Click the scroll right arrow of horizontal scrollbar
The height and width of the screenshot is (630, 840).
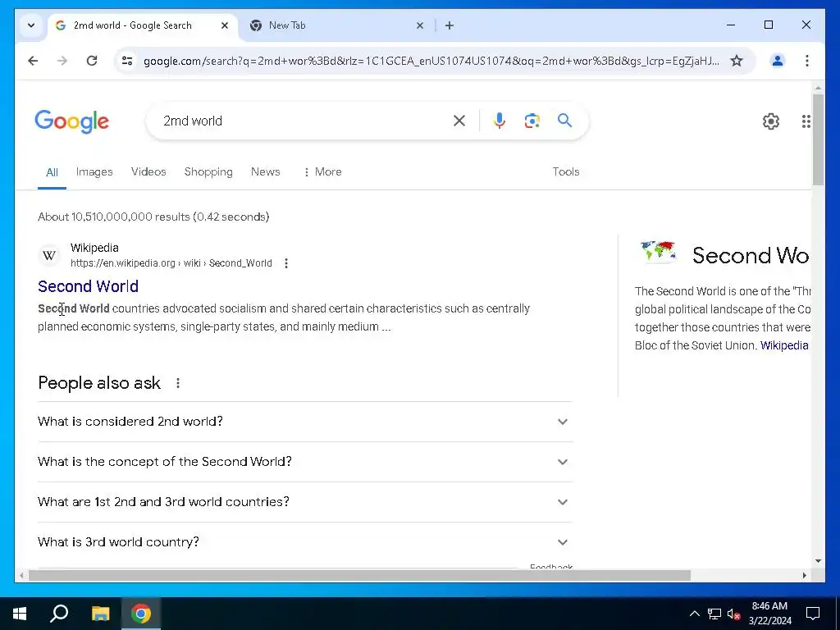click(804, 576)
